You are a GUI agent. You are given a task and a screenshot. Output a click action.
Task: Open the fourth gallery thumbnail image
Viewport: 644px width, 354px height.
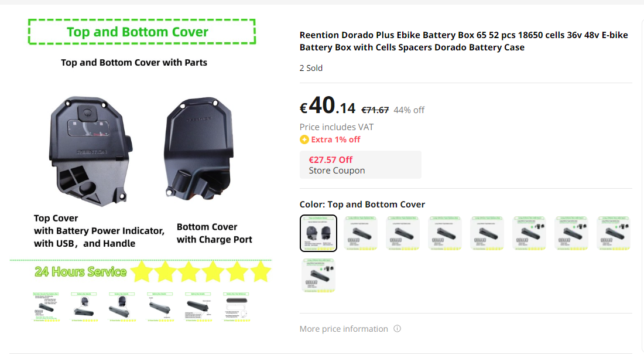coord(161,306)
